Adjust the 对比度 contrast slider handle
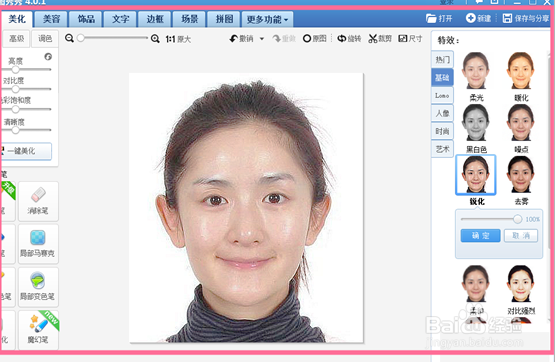This screenshot has height=362, width=555. [15, 89]
